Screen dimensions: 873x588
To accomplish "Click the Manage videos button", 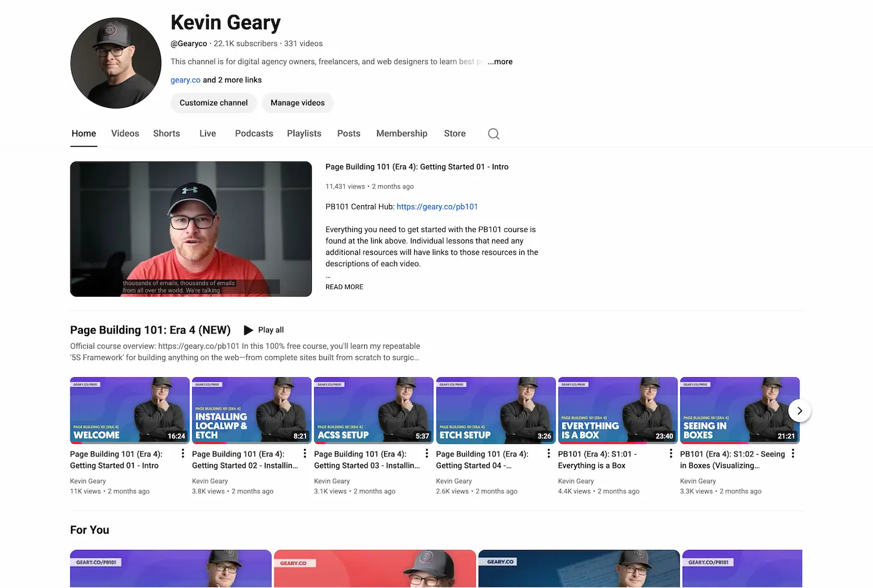I will point(297,103).
